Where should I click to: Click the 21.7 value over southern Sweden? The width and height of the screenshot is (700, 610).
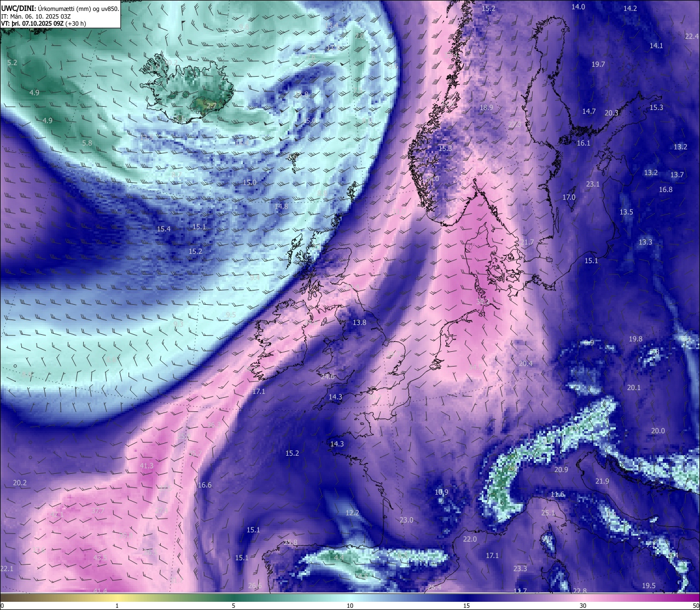[527, 242]
